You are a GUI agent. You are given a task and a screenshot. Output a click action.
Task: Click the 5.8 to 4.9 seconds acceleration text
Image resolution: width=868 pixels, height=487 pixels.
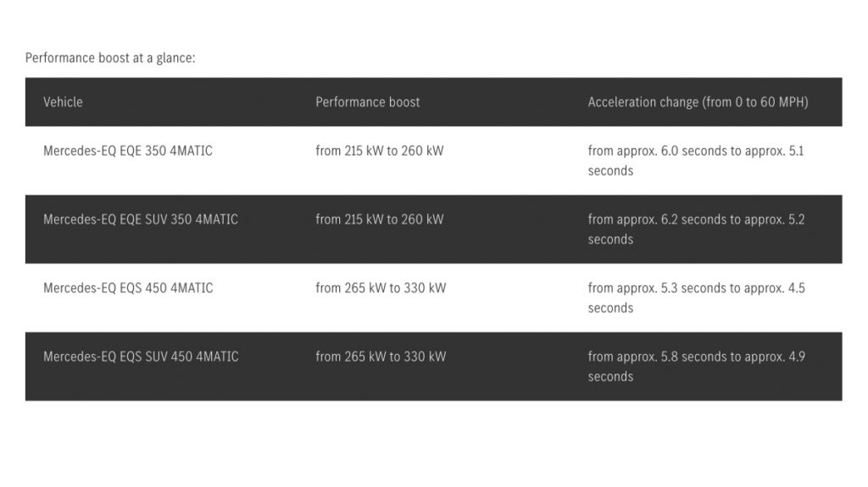[697, 367]
